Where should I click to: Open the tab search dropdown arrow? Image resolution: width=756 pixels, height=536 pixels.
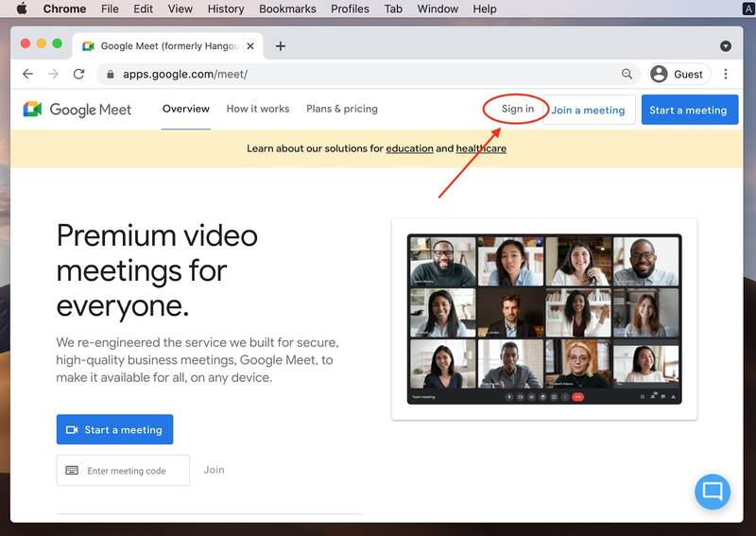pos(725,45)
